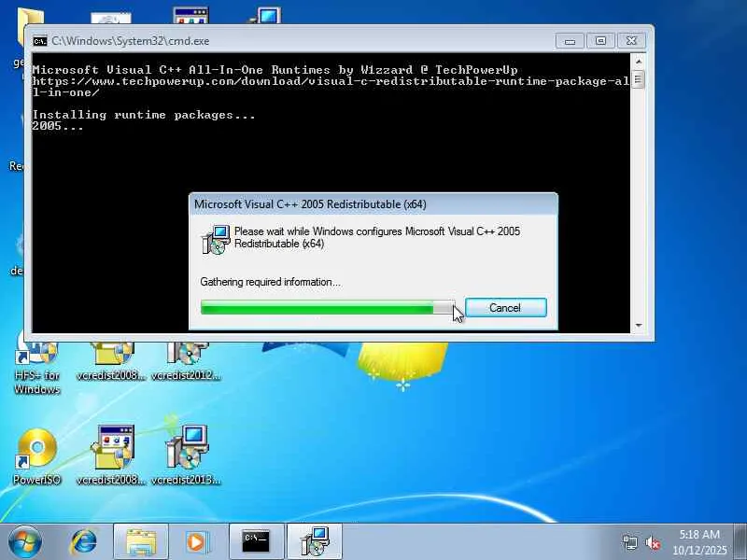
Task: Switch to the cmd.exe taskbar button
Action: tap(256, 542)
